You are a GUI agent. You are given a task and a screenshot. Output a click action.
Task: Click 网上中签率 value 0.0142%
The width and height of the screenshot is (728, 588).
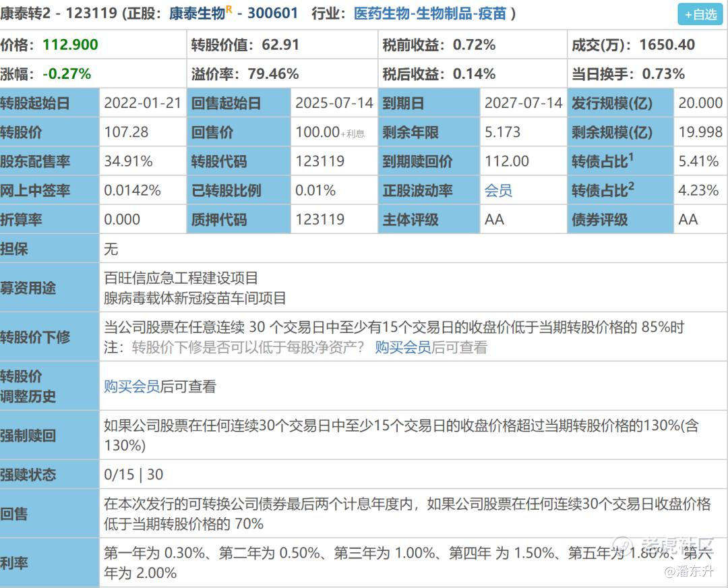coord(132,190)
